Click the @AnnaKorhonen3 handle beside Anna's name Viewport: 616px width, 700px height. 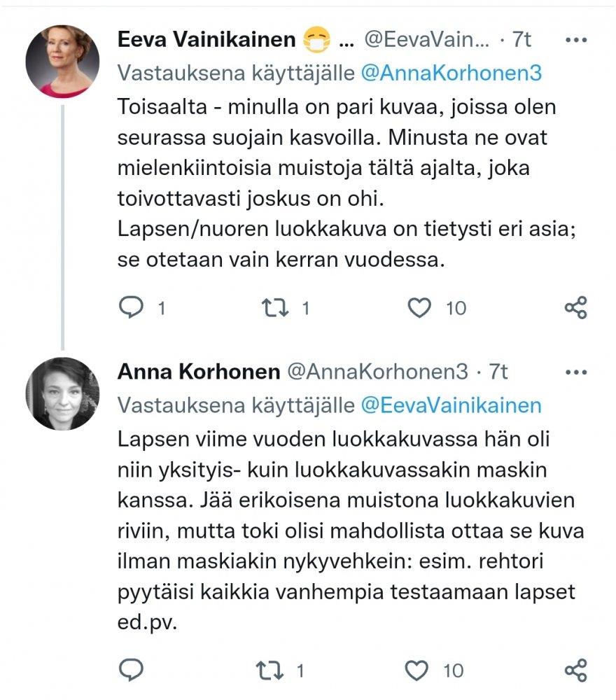(378, 372)
